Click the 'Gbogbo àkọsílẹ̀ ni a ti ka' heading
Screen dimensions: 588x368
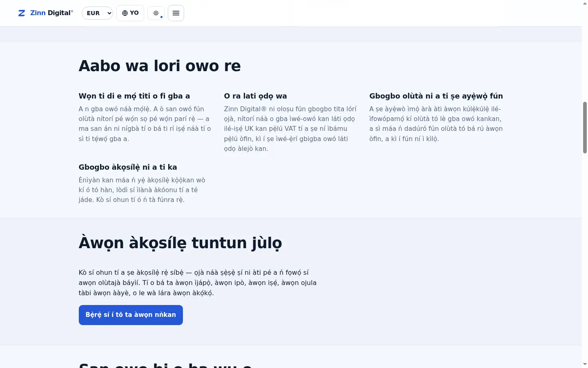click(128, 167)
